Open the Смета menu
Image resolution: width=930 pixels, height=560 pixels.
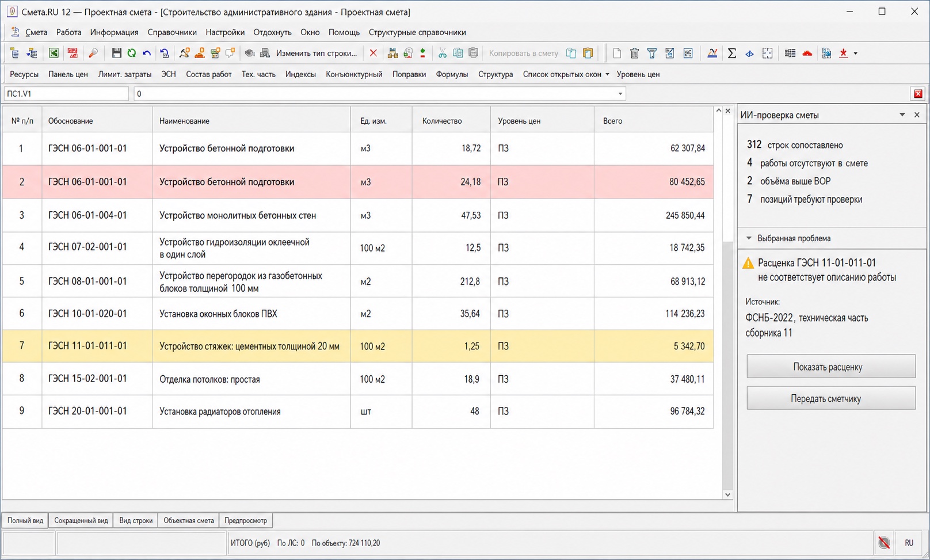pos(36,32)
